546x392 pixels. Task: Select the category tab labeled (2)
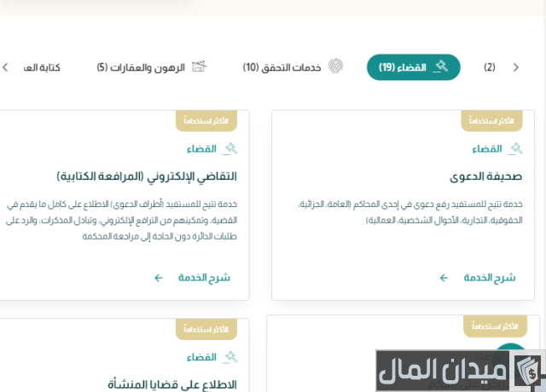pos(489,67)
